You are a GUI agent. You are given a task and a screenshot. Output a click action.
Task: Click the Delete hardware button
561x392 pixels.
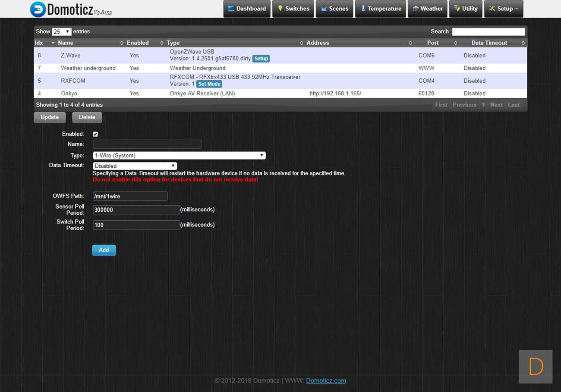tap(87, 117)
